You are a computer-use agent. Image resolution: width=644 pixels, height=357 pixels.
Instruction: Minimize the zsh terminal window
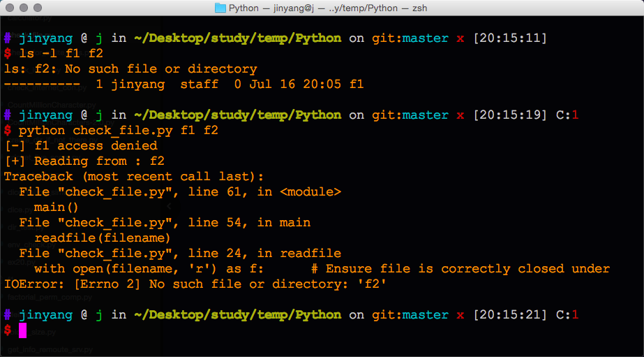coord(24,8)
